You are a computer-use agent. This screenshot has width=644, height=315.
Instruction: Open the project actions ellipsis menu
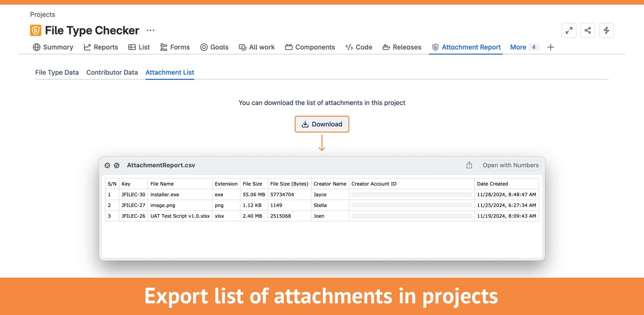[150, 30]
